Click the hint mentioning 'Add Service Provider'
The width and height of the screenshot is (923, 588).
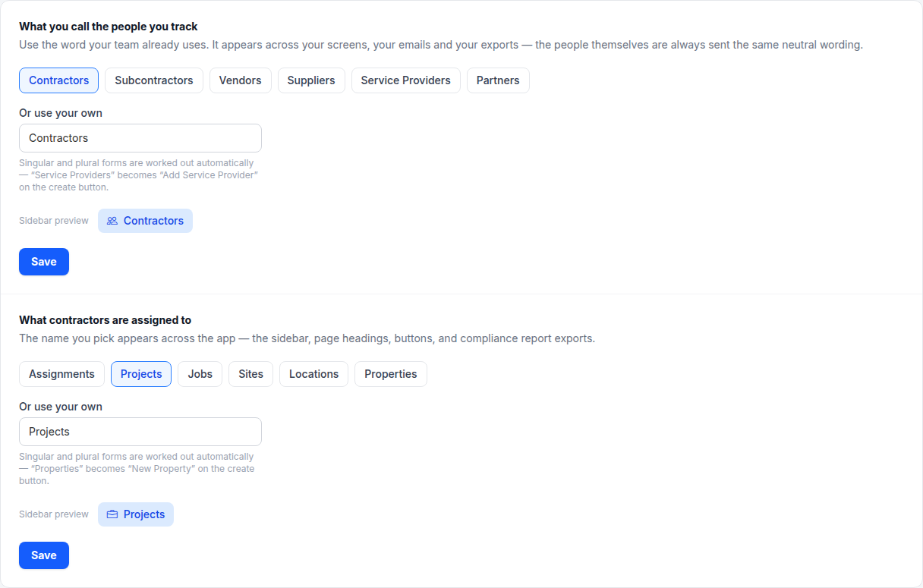point(139,175)
